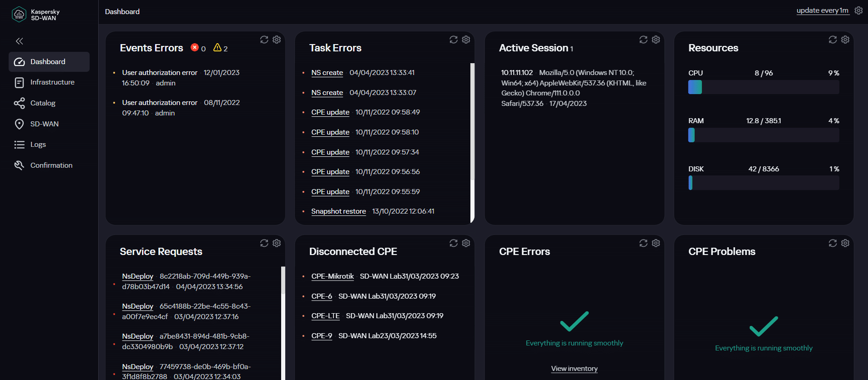This screenshot has height=380, width=868.
Task: Open the Snapshot restore task link
Action: click(x=338, y=211)
